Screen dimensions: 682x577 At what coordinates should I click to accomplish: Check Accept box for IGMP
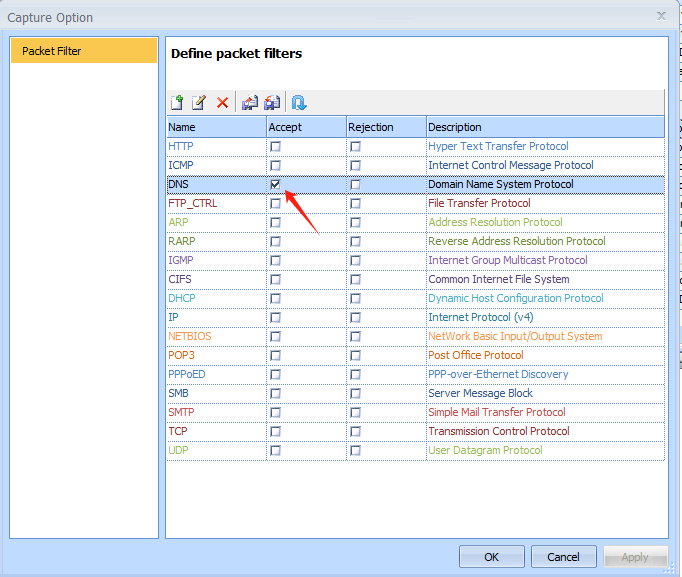pos(275,260)
